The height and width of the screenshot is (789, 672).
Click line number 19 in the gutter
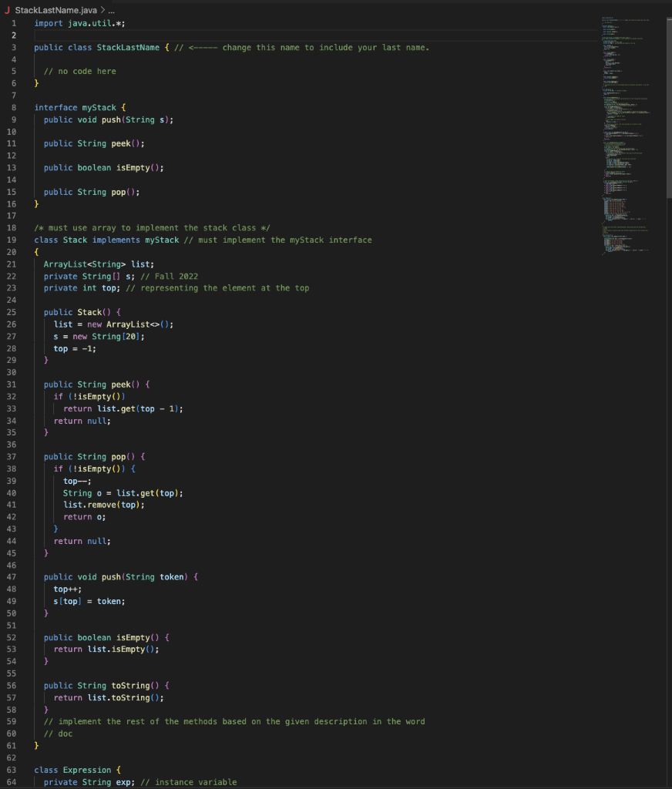(13, 240)
